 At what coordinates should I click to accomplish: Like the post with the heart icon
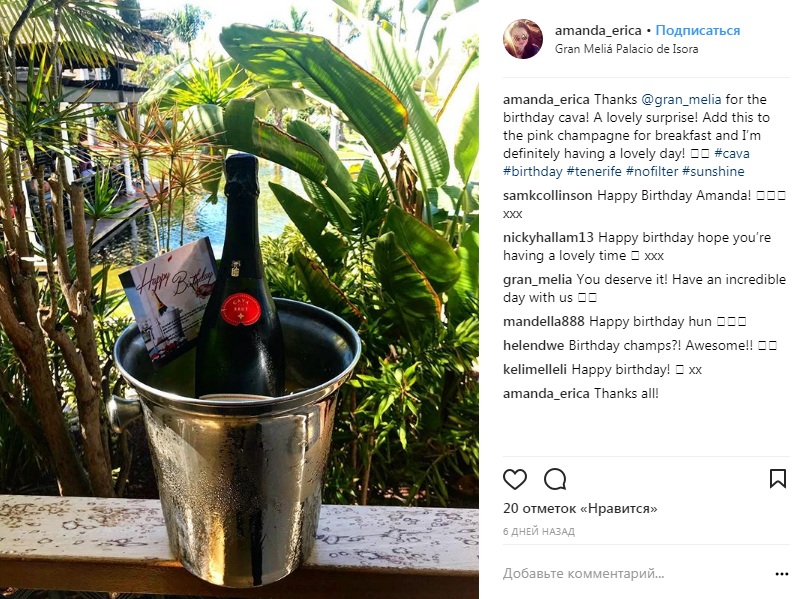[x=515, y=479]
